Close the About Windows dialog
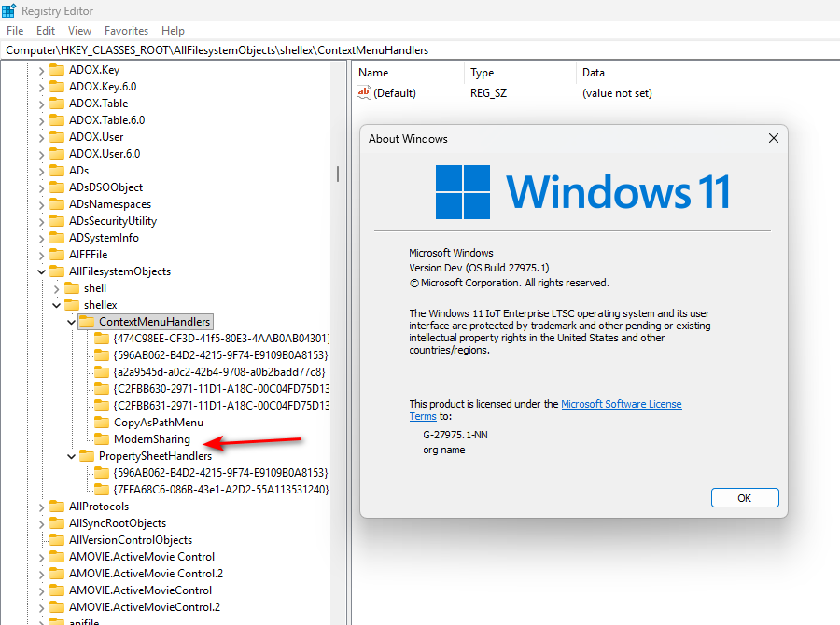 click(x=774, y=139)
